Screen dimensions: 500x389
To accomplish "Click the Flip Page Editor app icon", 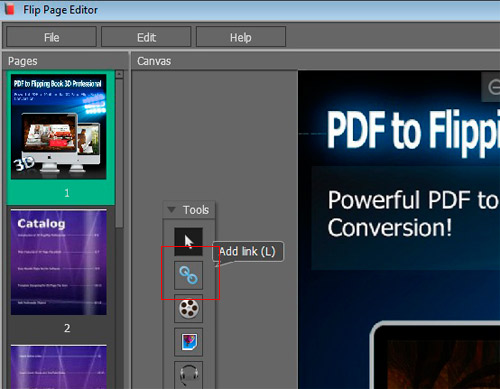I will [x=9, y=9].
